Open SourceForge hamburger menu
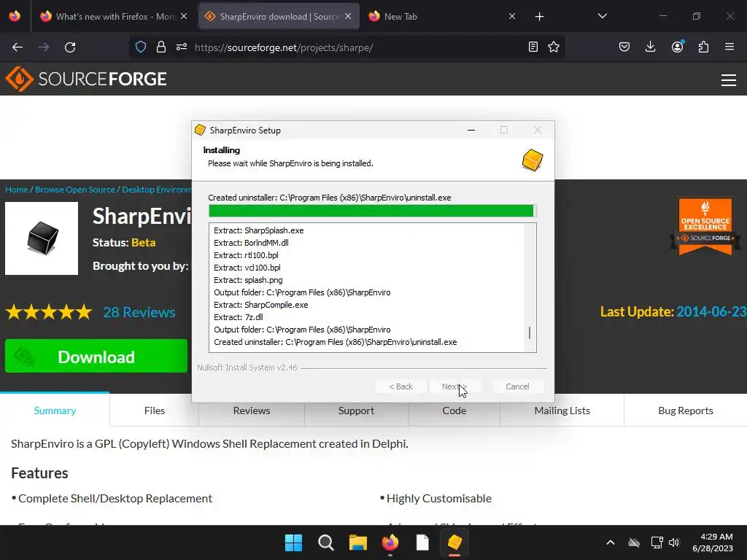Viewport: 747px width, 560px height. coord(729,80)
